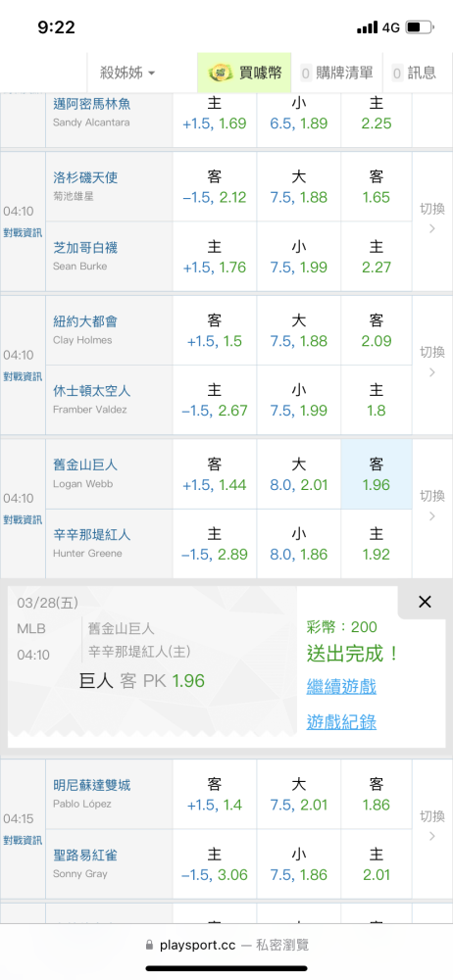
Task: Select 洛杉磯天使 大 7.5, 1.88 option
Action: tap(298, 187)
